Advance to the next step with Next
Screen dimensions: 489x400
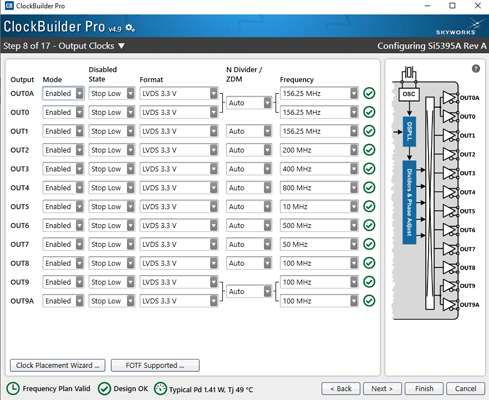pyautogui.click(x=382, y=389)
